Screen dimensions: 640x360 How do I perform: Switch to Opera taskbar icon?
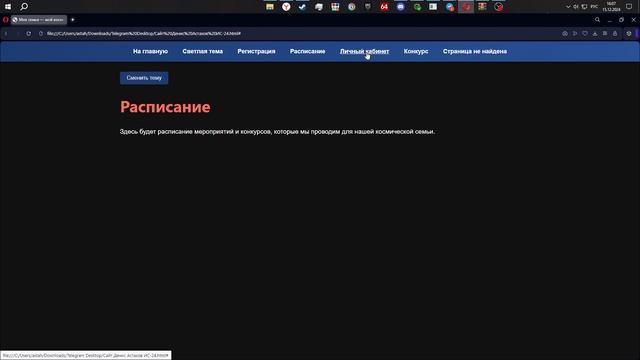(x=466, y=7)
